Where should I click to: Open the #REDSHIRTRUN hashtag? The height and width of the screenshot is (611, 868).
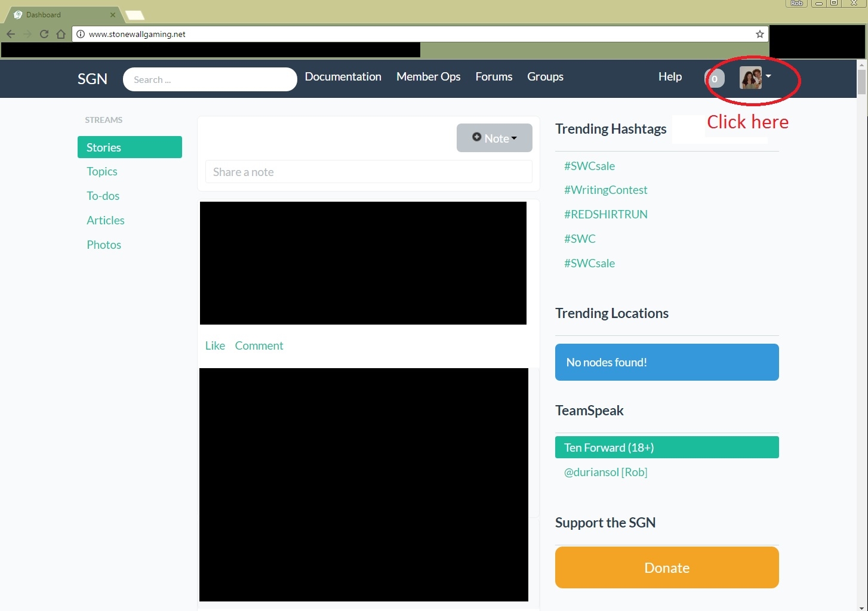point(605,214)
